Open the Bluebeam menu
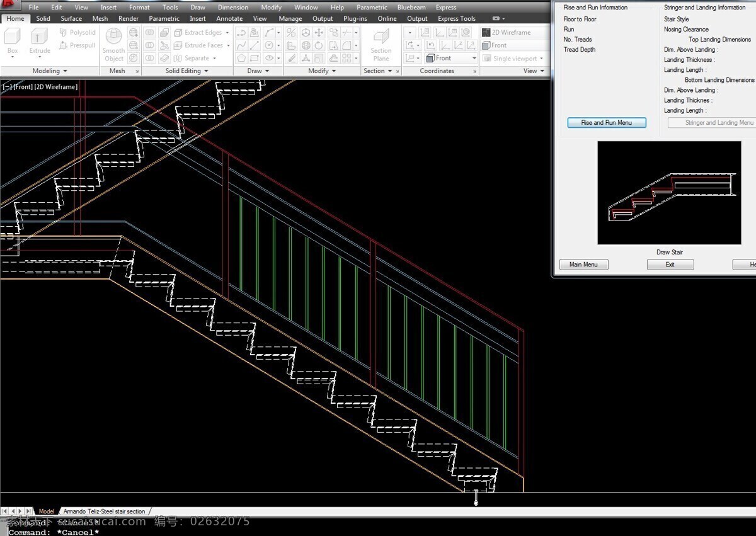Image resolution: width=756 pixels, height=536 pixels. (411, 8)
